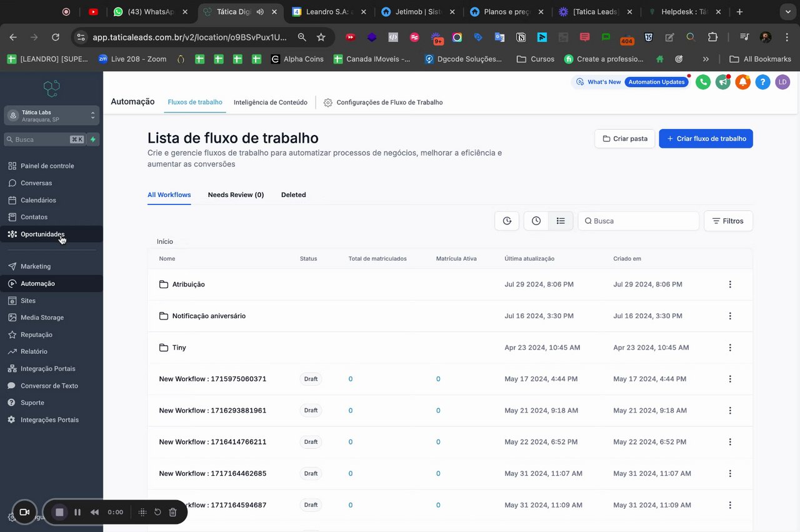Open three-dot menu for workflow 1717164462685
This screenshot has width=800, height=532.
pos(730,473)
